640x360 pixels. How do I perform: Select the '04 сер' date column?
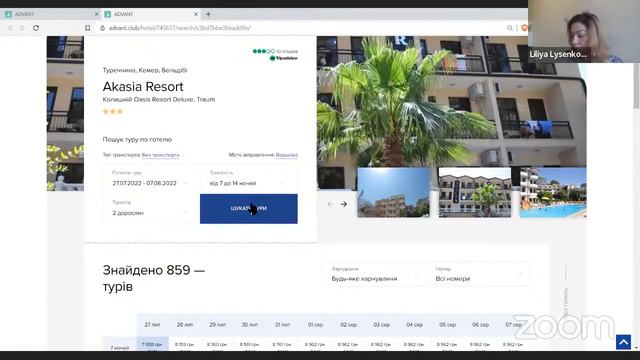click(414, 325)
